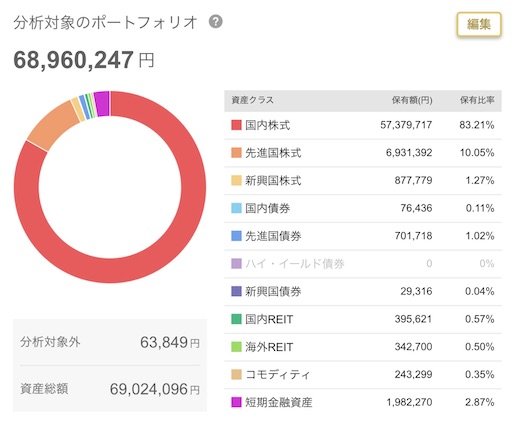Select the 短期金融資産 row label
The height and width of the screenshot is (423, 512).
click(279, 402)
